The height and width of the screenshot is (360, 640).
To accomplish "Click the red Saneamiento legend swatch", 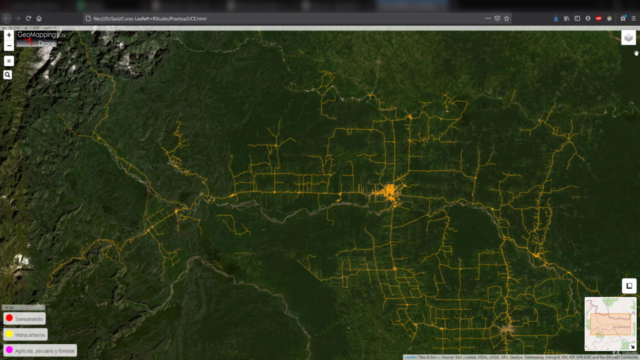I will pyautogui.click(x=9, y=318).
